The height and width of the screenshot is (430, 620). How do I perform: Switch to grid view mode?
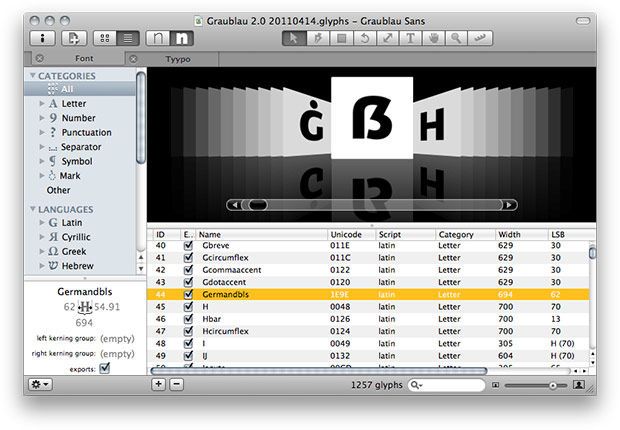click(105, 38)
